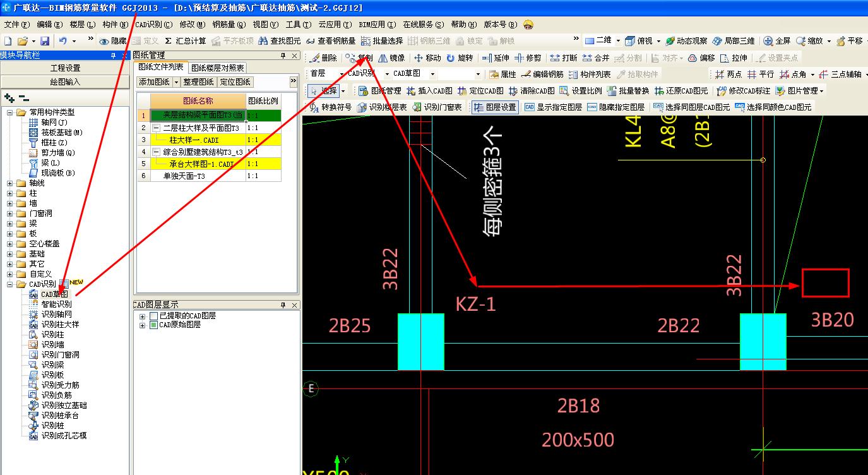This screenshot has width=868, height=475.
Task: Switch to 图纸楼层对照表 tab
Action: (217, 68)
